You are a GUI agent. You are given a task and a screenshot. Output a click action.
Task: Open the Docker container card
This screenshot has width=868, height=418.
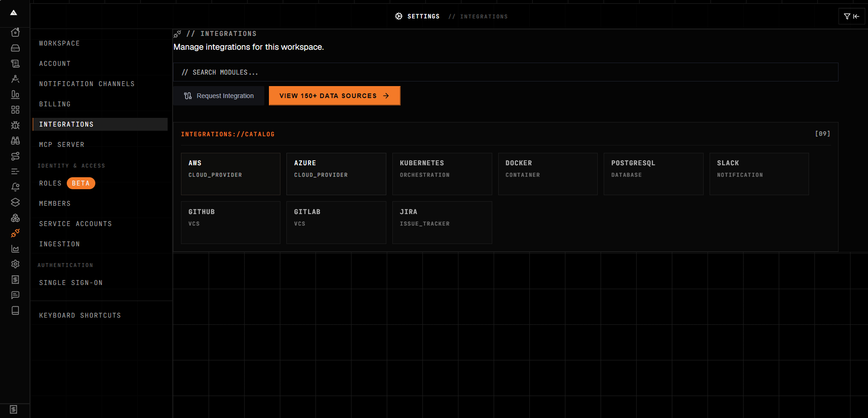[548, 174]
